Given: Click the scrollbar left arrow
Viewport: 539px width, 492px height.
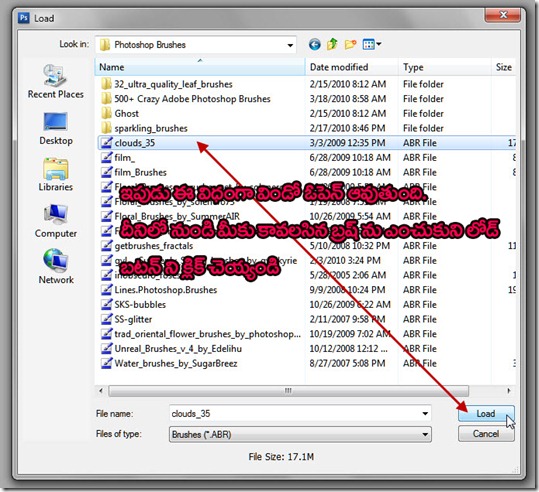Looking at the screenshot, I should point(101,391).
